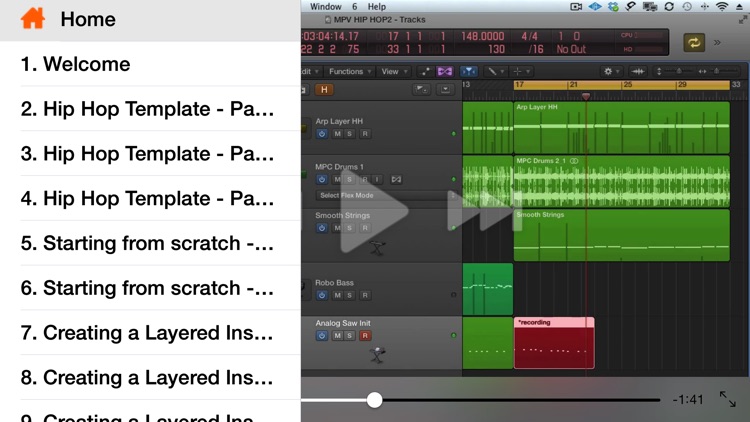Image resolution: width=750 pixels, height=422 pixels.
Task: Open lesson 6. Starting from scratch
Action: [x=150, y=288]
